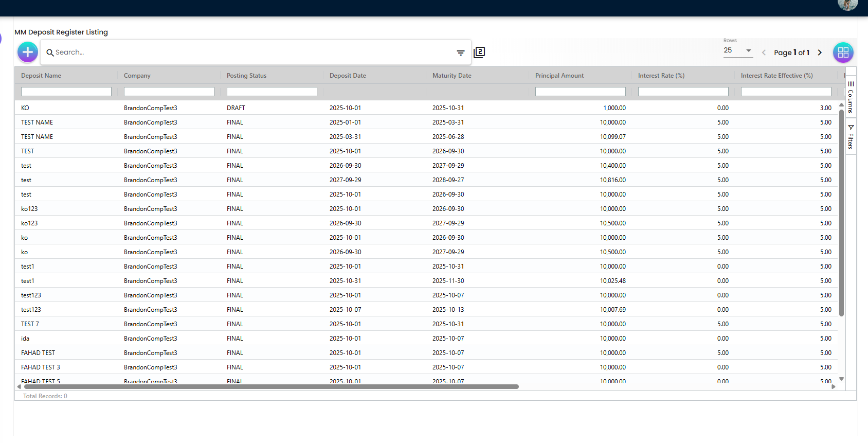The height and width of the screenshot is (443, 868).
Task: Open the Columns side panel tab
Action: (x=851, y=97)
